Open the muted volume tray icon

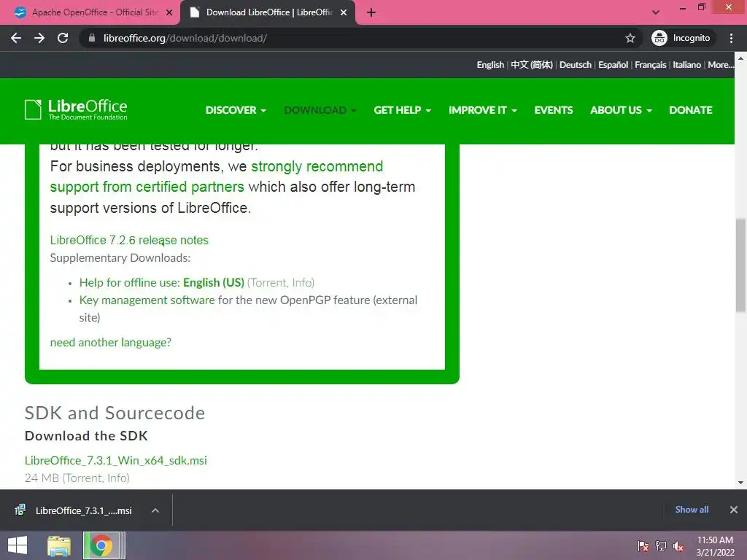[678, 546]
